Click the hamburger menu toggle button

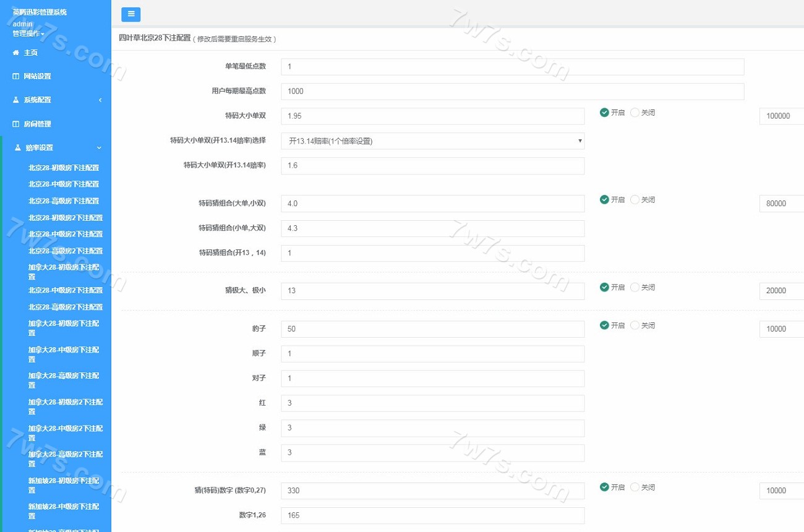(130, 14)
